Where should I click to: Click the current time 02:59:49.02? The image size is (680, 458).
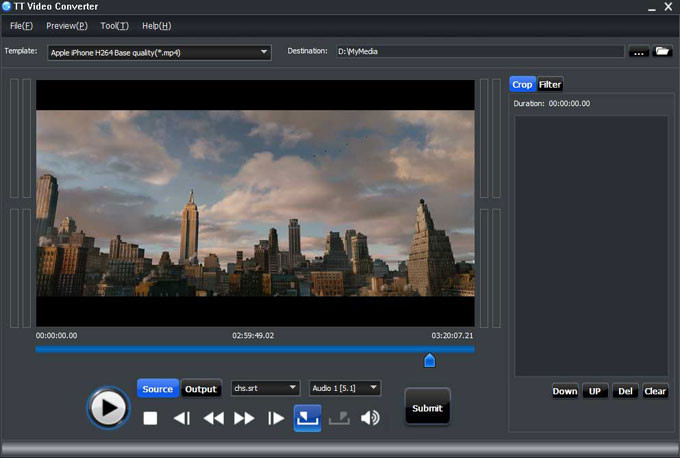[253, 335]
